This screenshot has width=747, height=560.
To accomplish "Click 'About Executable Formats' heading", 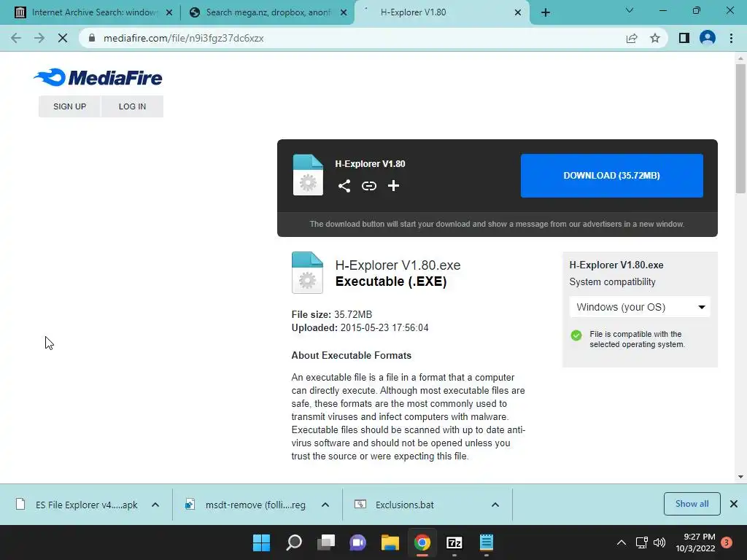I will click(351, 355).
